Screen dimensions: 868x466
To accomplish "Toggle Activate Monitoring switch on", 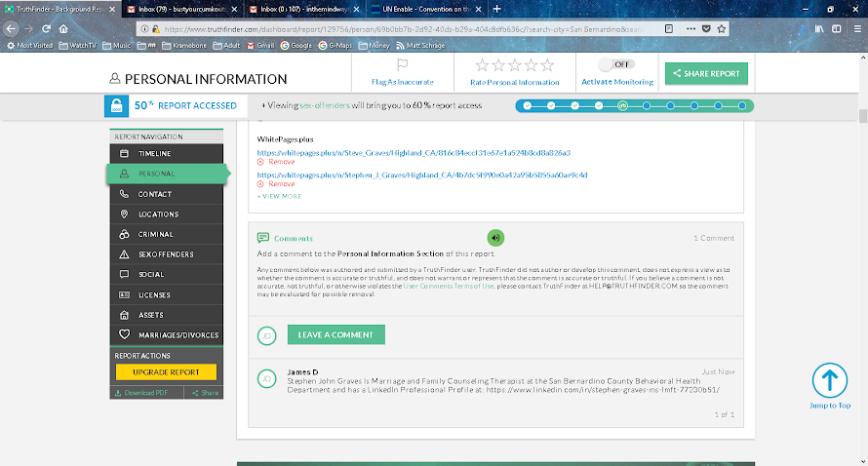I will coord(616,64).
